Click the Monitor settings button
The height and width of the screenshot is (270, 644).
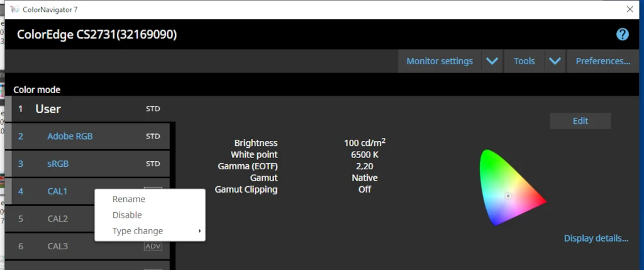(440, 61)
